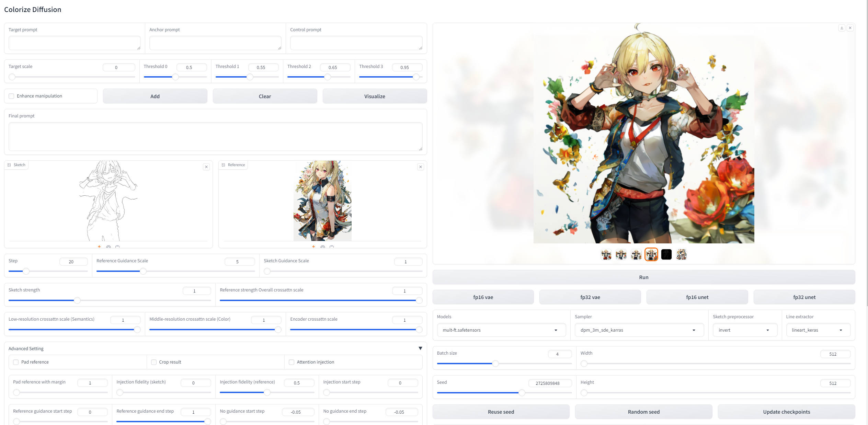Click upload icon under Sketch image
This screenshot has width=868, height=425.
(x=100, y=247)
